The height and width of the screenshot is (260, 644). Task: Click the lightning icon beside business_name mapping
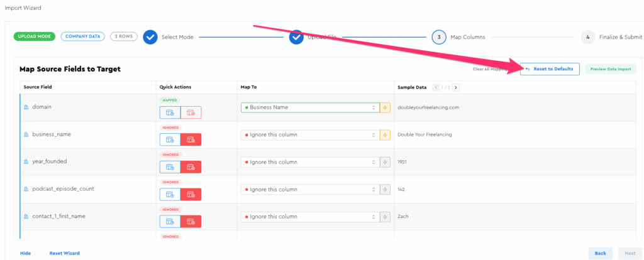(x=386, y=134)
